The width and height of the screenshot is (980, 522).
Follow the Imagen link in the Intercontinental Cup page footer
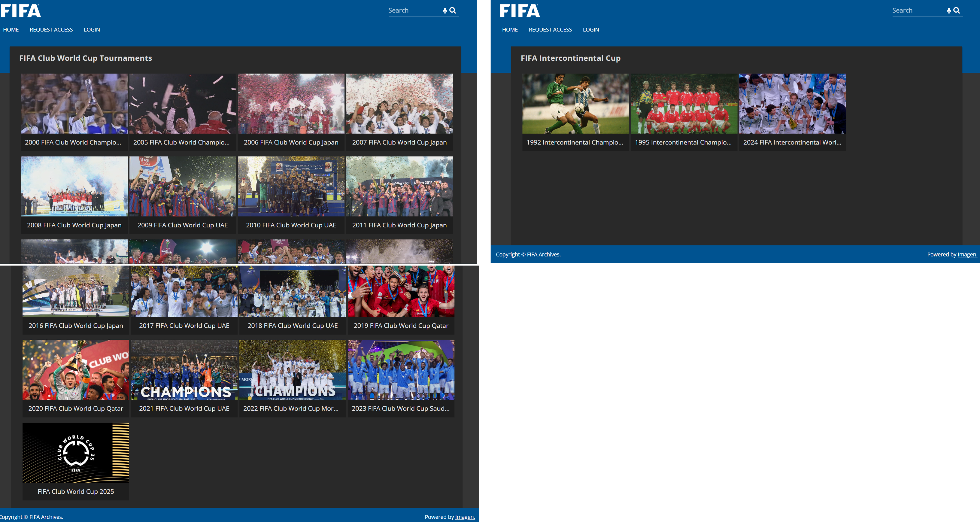point(967,255)
